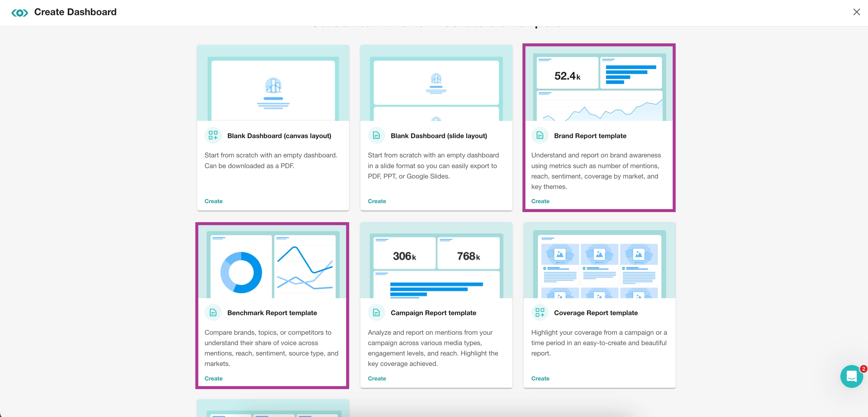Create a Brand Report template dashboard

coord(540,201)
